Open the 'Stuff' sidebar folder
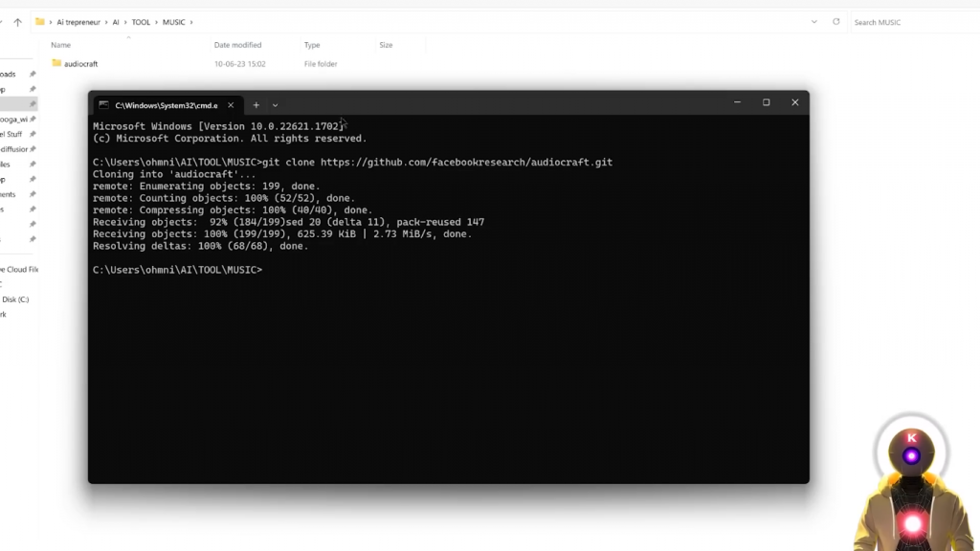 click(12, 134)
